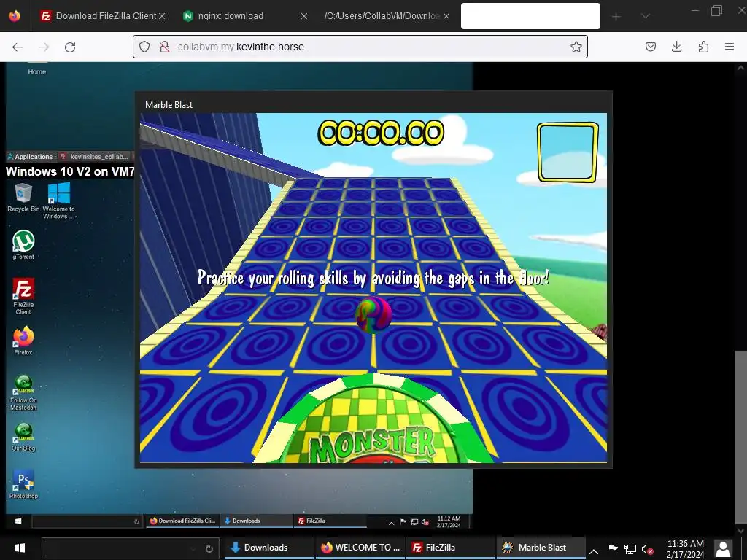747x560 pixels.
Task: Select Recycle Bin desktop icon
Action: click(x=23, y=198)
